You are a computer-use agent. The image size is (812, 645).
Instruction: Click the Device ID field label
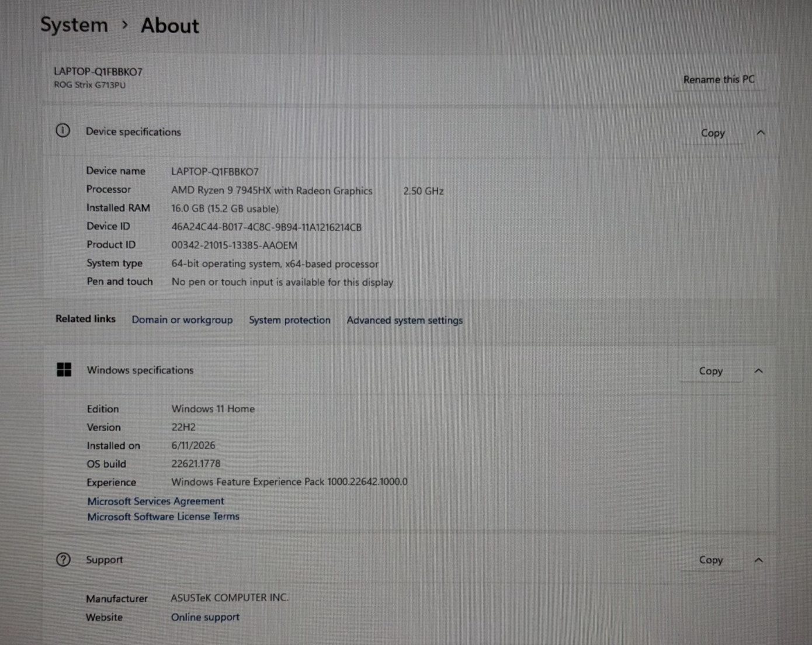point(109,226)
